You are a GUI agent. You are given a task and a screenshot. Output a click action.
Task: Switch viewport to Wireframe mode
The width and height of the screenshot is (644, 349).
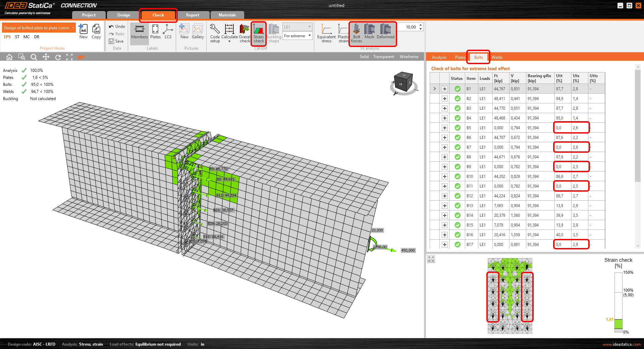coord(409,56)
